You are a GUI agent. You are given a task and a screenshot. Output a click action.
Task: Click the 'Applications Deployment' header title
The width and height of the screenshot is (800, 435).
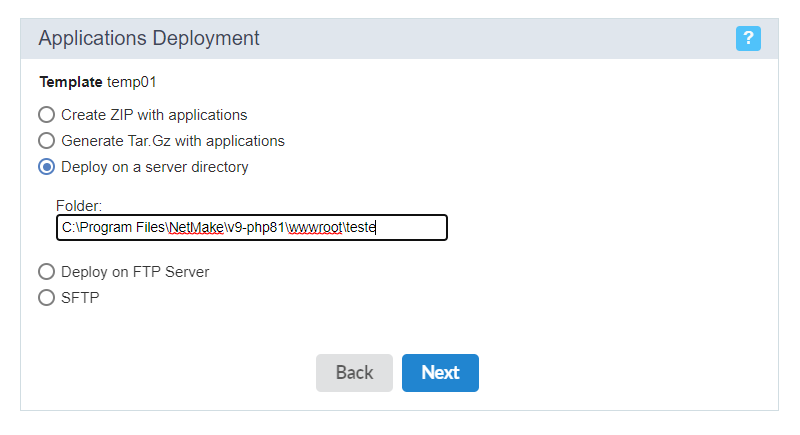click(149, 38)
